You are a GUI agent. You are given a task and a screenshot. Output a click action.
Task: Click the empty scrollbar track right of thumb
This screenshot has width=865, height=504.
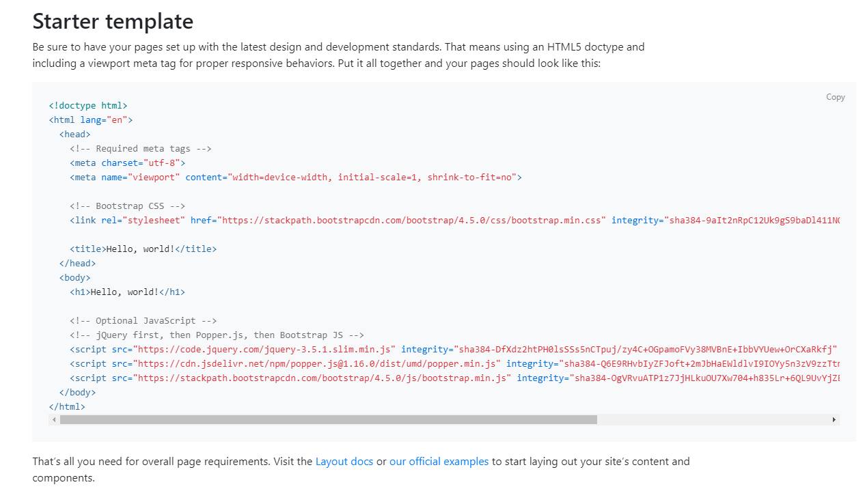[x=713, y=419]
